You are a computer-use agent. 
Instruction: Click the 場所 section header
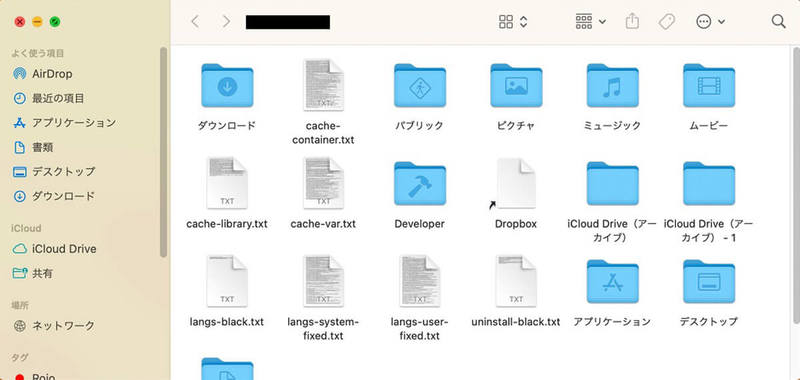pos(20,305)
